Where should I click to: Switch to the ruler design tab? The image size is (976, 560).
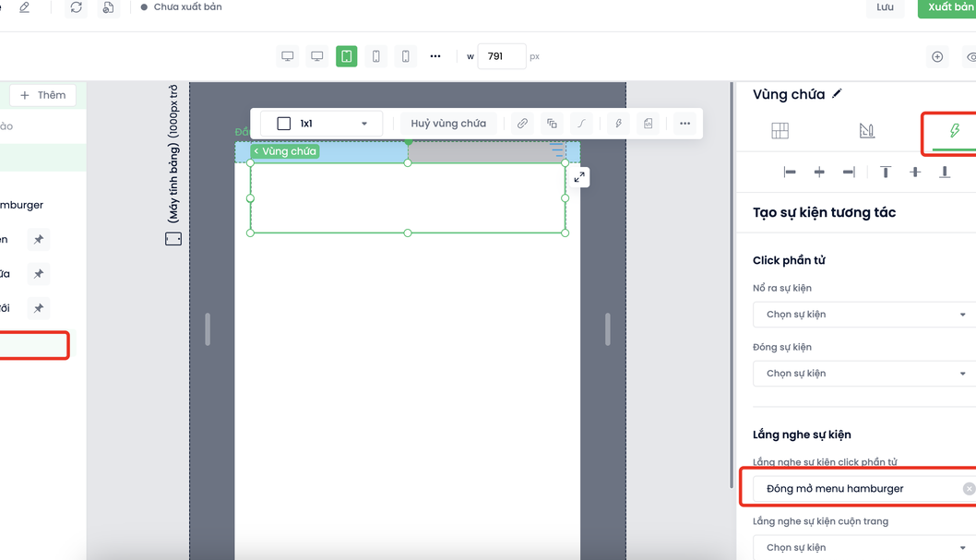tap(866, 131)
